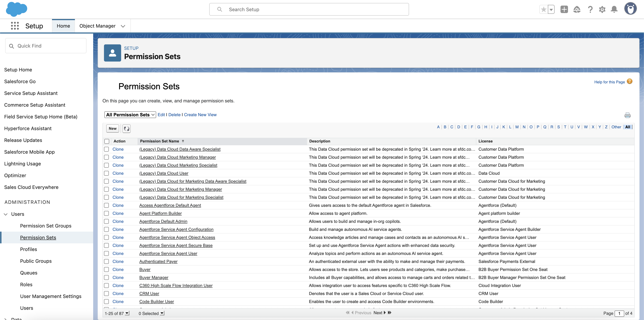Open the App Launcher waffle icon
Viewport: 644px width, 320px height.
(x=15, y=26)
